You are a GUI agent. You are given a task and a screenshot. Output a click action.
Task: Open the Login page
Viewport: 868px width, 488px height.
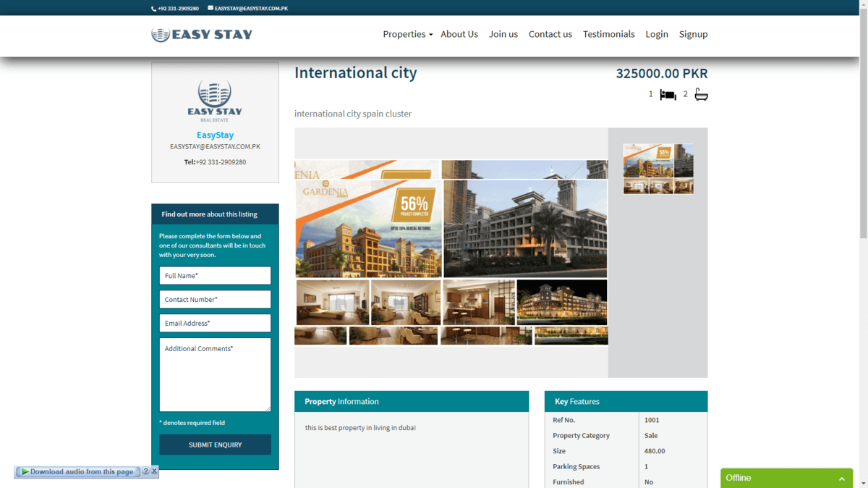point(657,34)
